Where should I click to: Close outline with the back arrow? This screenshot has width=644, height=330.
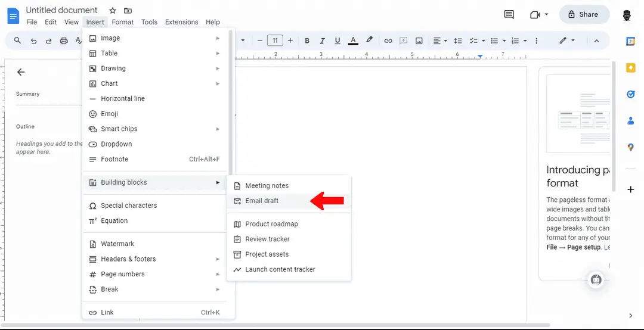pos(21,72)
